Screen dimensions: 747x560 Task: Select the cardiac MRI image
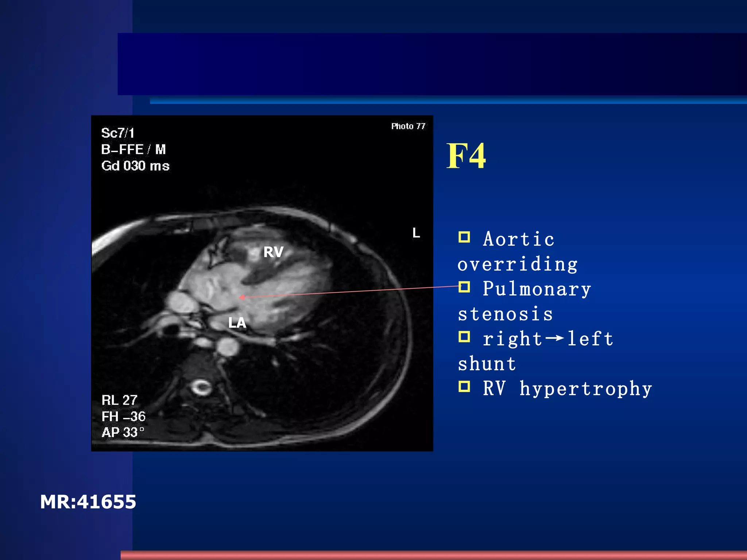coord(262,283)
